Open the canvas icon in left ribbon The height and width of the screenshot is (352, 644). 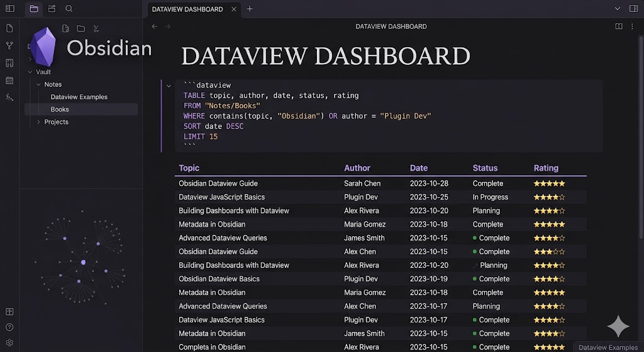click(9, 63)
